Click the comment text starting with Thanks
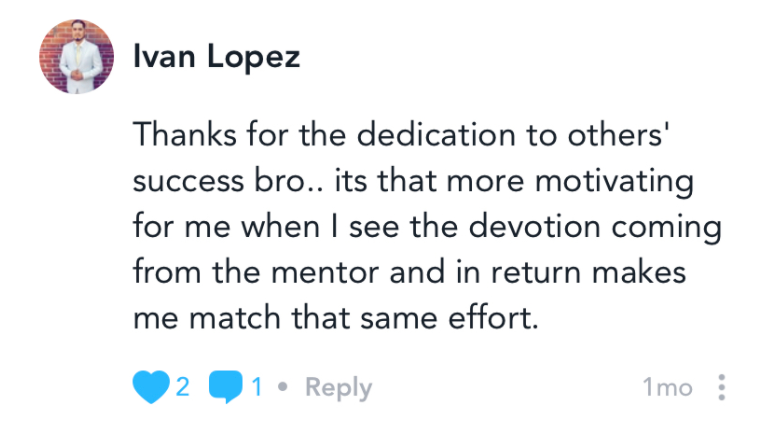Screen dimensions: 784x436 click(x=428, y=226)
